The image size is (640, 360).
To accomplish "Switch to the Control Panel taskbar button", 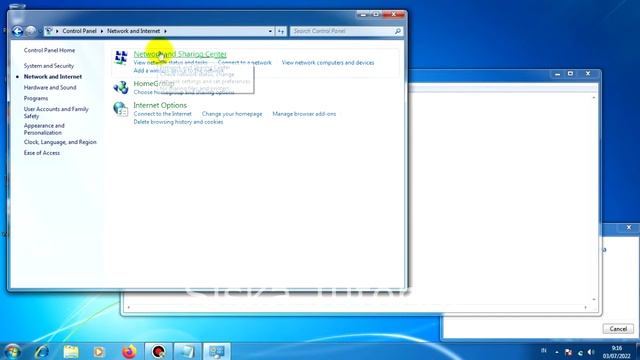I will coord(217,351).
